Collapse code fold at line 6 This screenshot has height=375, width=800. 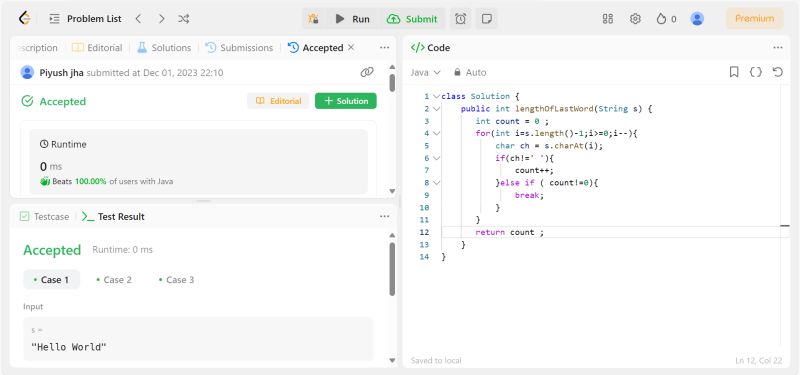click(436, 158)
